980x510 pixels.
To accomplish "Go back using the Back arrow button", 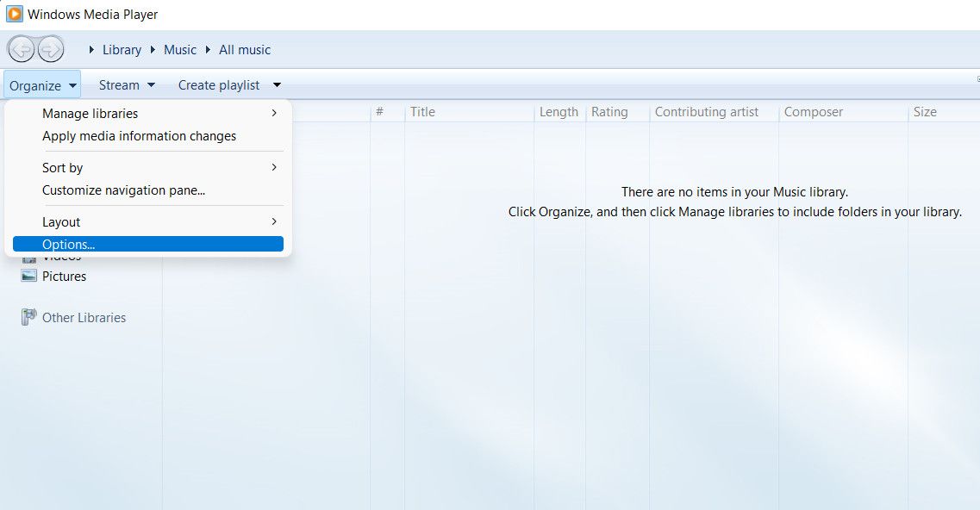I will pos(22,49).
